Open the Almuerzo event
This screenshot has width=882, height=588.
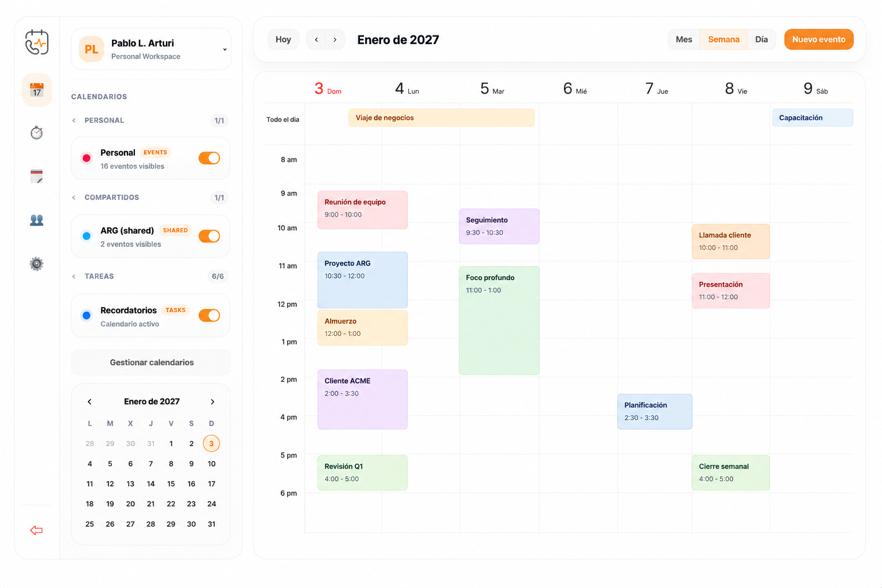click(362, 328)
